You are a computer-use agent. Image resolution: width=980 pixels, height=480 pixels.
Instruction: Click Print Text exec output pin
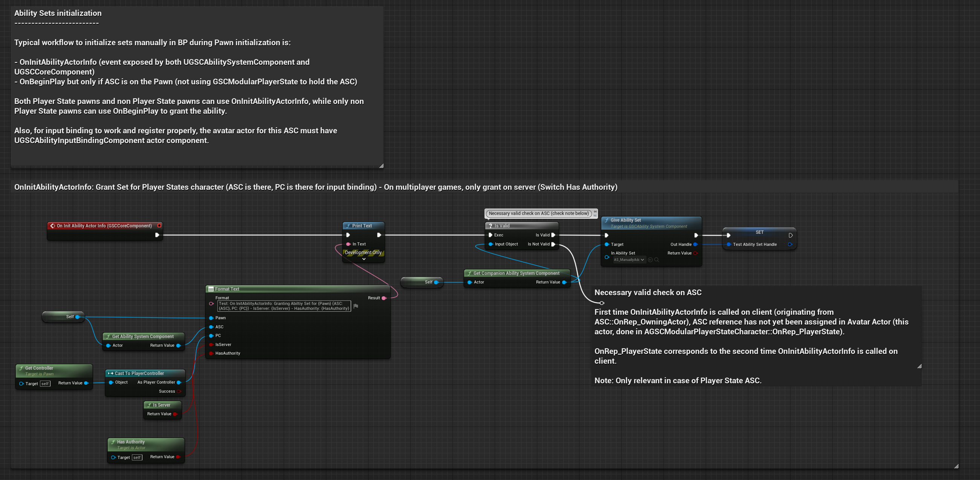379,235
